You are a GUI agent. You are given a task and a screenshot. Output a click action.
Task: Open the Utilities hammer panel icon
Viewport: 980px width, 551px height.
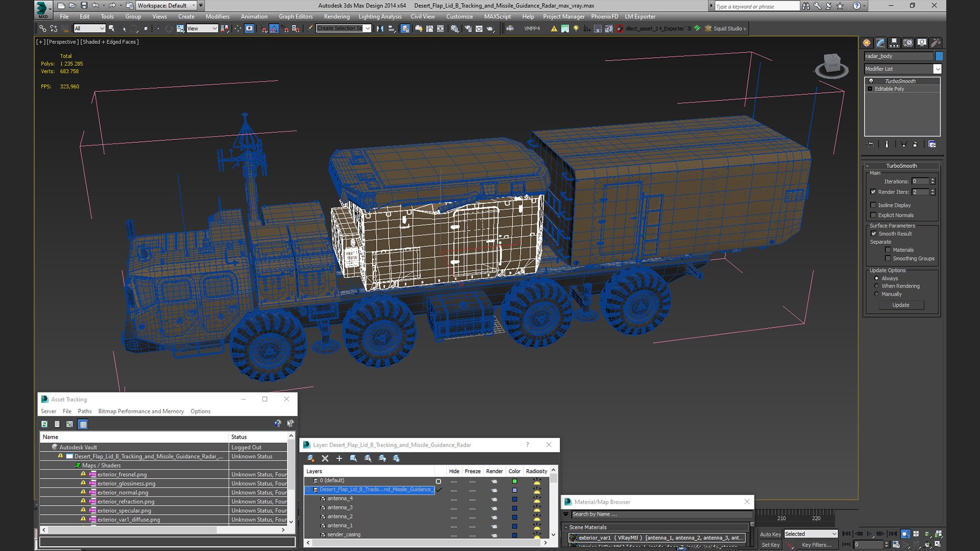(x=936, y=43)
